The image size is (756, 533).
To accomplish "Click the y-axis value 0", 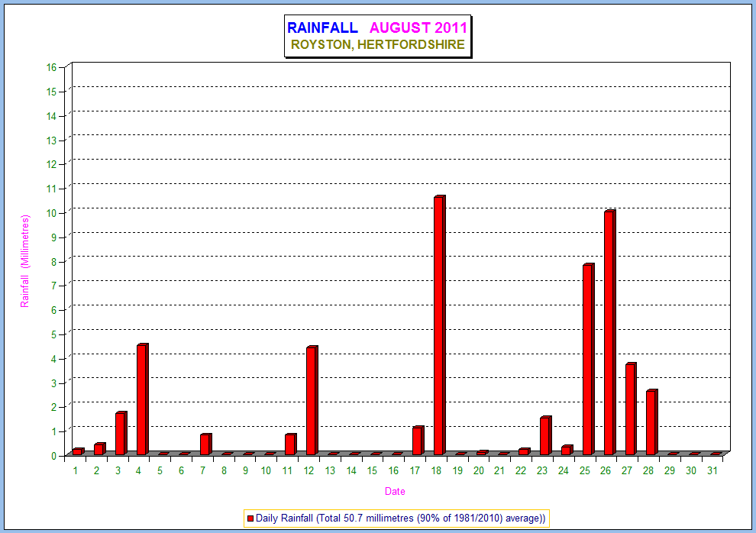I will coord(54,455).
